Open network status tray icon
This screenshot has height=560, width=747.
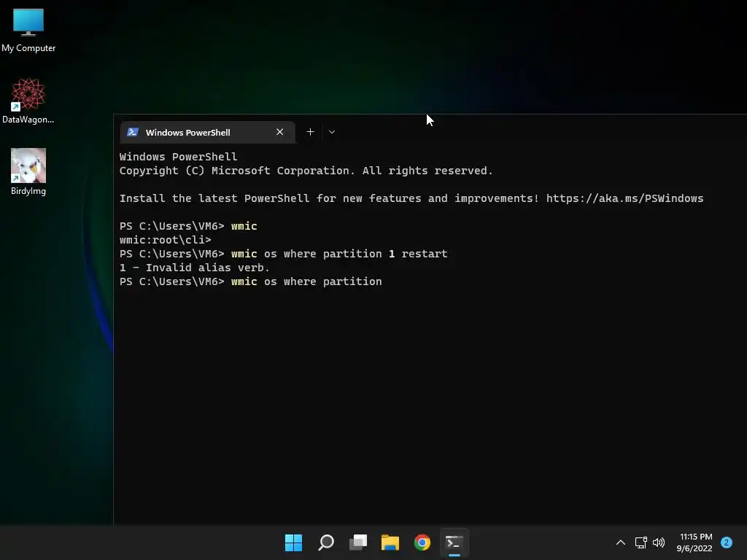pos(640,542)
